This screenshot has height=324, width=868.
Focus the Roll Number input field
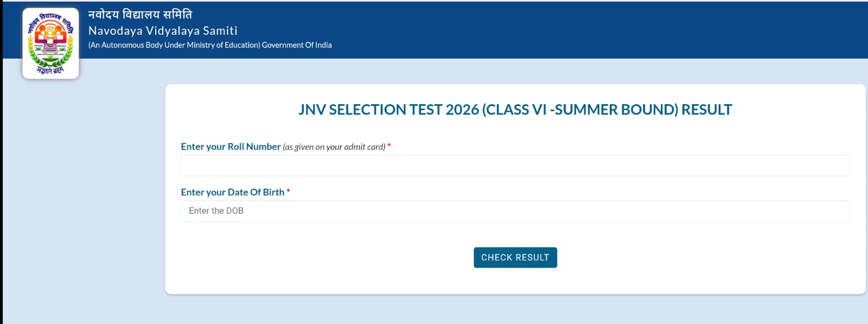point(515,166)
